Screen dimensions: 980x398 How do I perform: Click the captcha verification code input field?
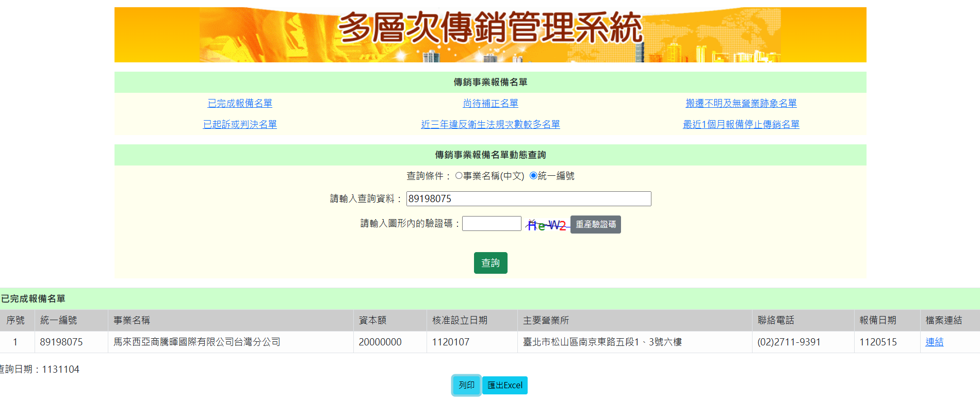(492, 223)
